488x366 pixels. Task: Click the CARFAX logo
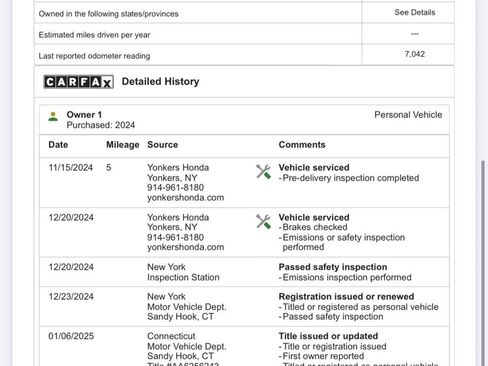78,82
